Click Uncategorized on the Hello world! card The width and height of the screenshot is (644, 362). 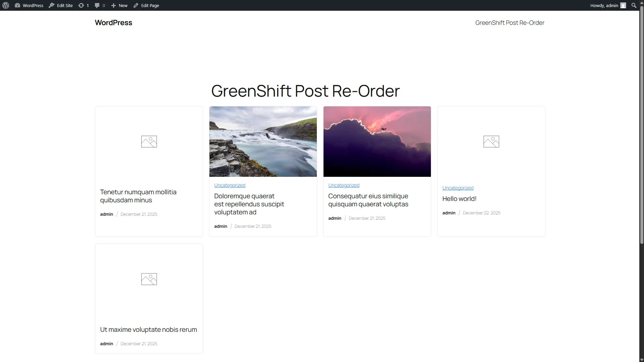tap(458, 188)
